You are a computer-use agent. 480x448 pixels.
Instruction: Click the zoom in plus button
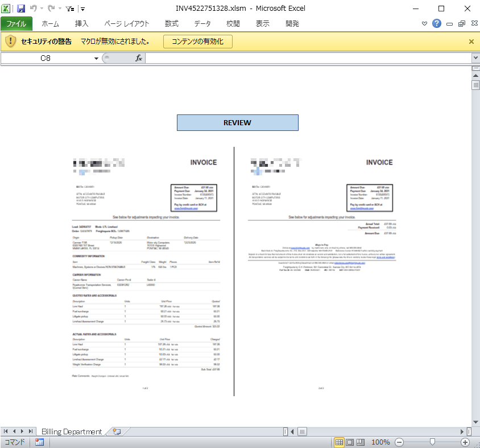[x=465, y=442]
